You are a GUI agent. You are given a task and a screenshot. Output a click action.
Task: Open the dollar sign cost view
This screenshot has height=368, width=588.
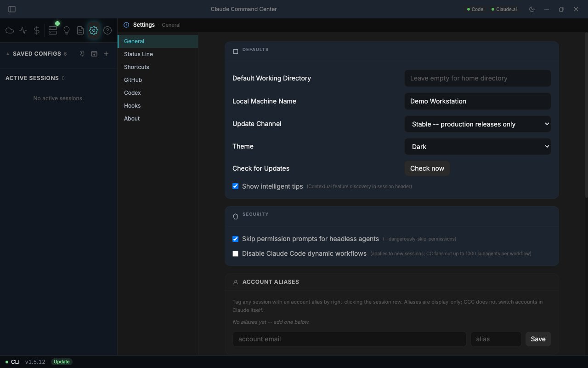click(x=37, y=30)
